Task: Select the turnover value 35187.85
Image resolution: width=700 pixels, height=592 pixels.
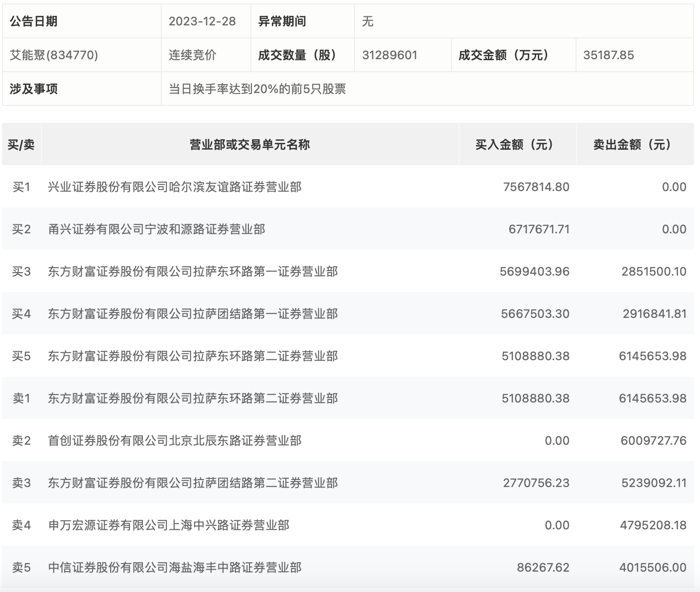Action: point(608,55)
